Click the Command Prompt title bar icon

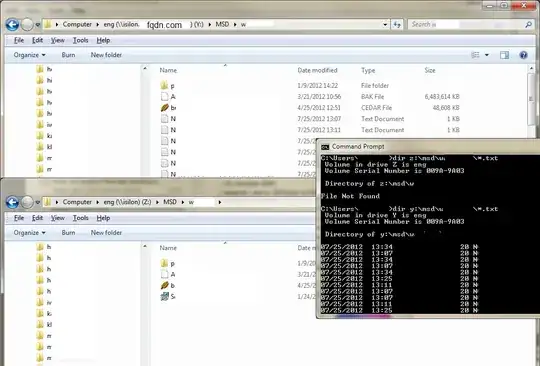[325, 147]
